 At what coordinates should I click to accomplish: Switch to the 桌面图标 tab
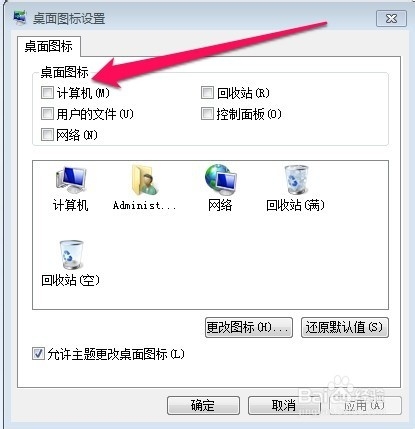[49, 46]
